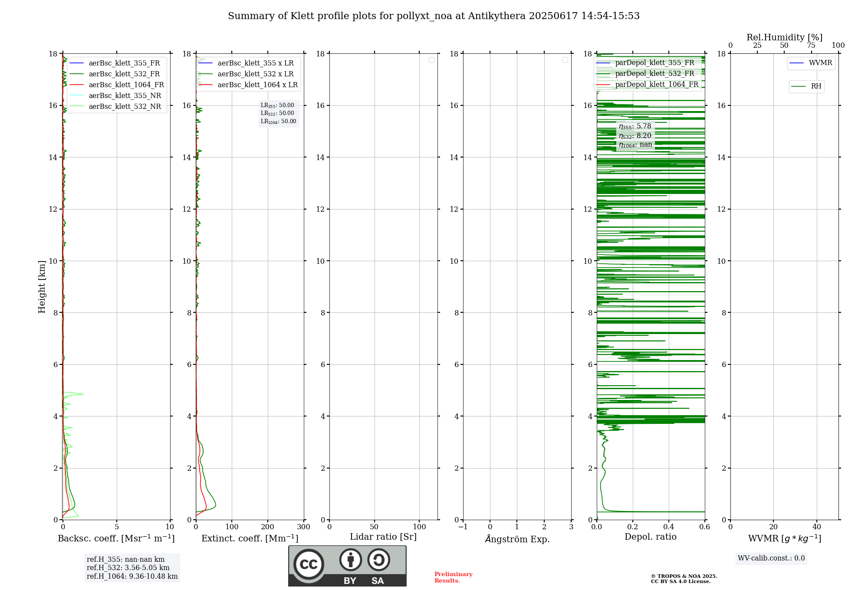The width and height of the screenshot is (868, 590).
Task: Click the empty legend box in Ångström panel
Action: (565, 60)
